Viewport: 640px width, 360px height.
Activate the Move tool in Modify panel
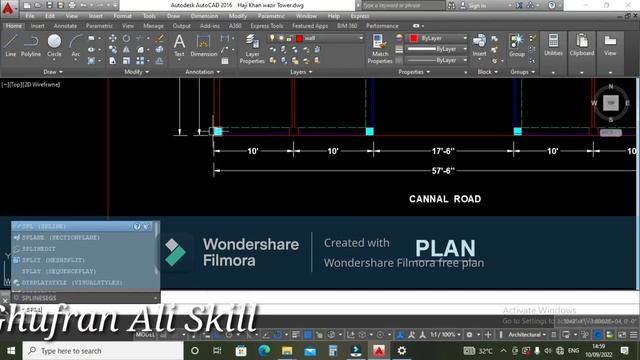point(113,38)
